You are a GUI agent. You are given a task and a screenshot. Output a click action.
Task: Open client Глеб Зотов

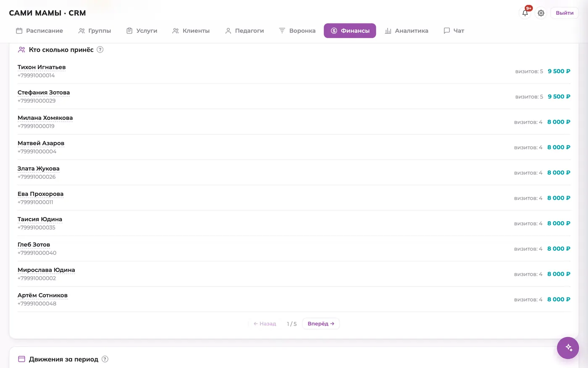point(34,244)
